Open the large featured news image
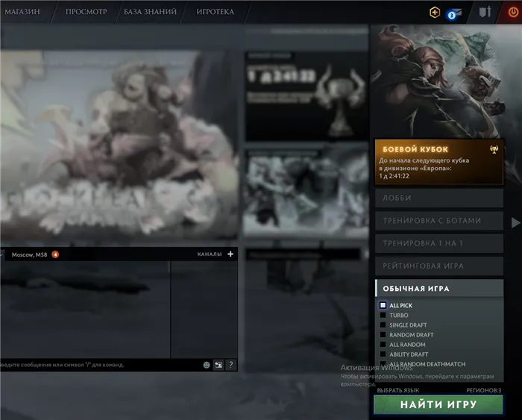Image resolution: width=522 pixels, height=420 pixels. [x=119, y=145]
